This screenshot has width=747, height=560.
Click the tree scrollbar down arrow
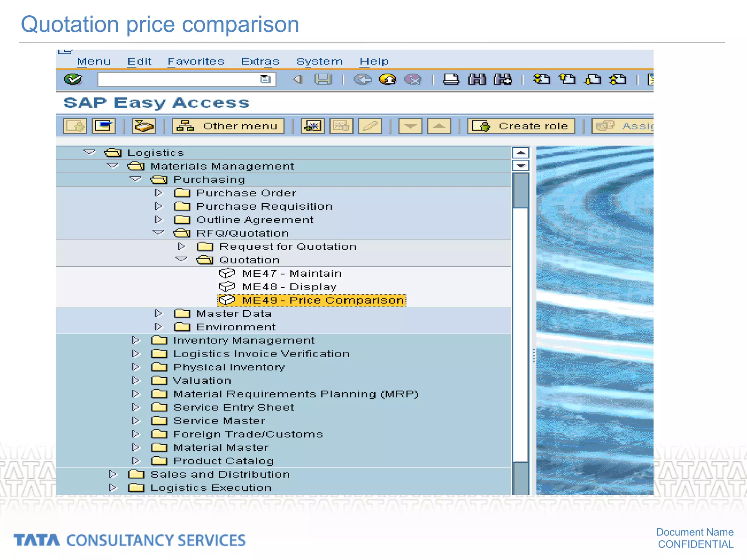point(520,166)
